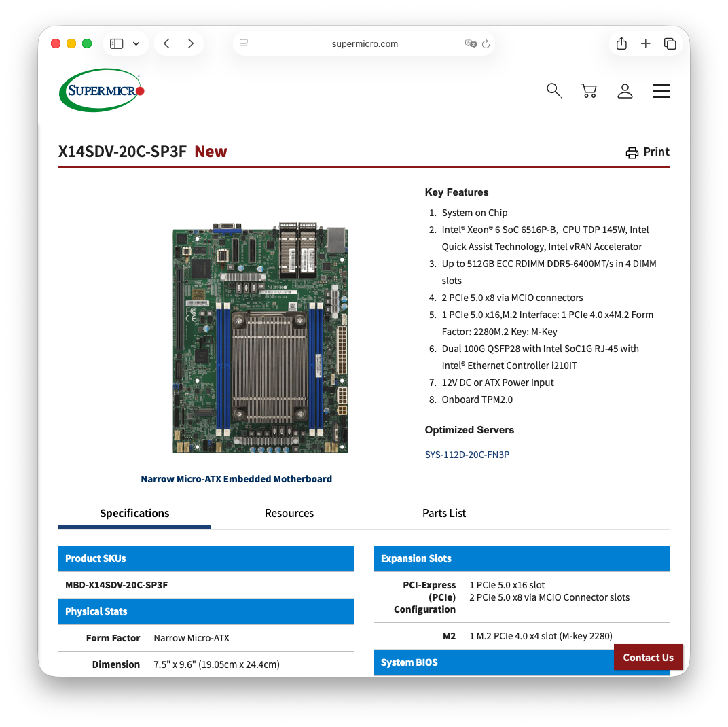728x727 pixels.
Task: Reload the page
Action: pyautogui.click(x=486, y=44)
